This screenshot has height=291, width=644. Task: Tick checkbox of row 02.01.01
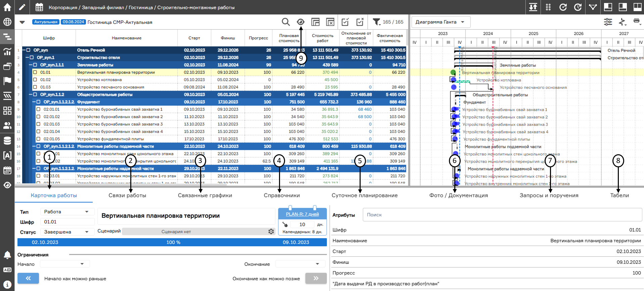38,109
